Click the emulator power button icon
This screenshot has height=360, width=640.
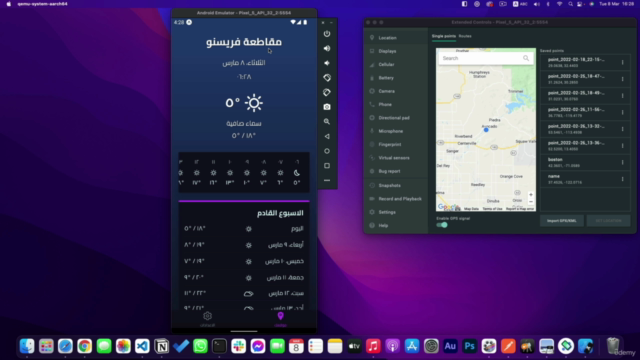point(327,34)
